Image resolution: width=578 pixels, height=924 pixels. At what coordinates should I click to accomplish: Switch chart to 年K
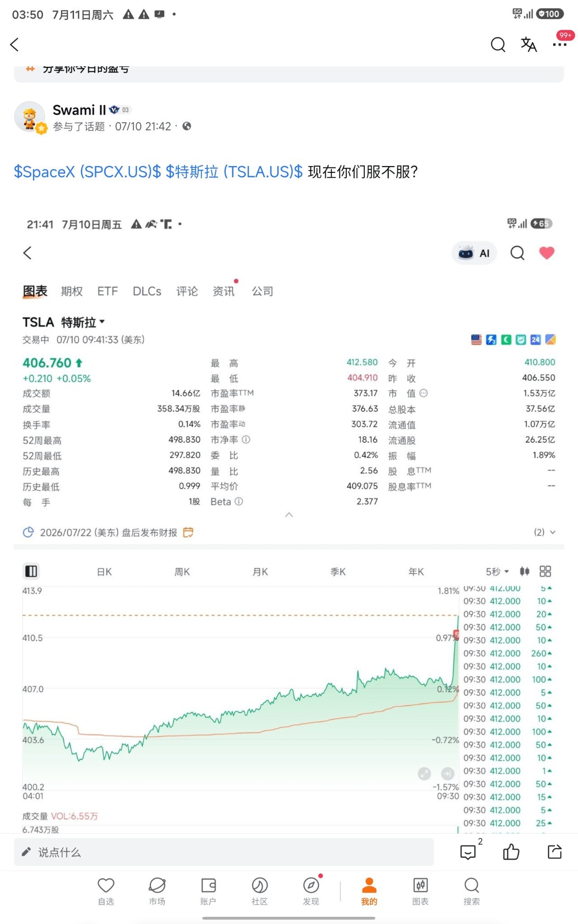point(416,572)
